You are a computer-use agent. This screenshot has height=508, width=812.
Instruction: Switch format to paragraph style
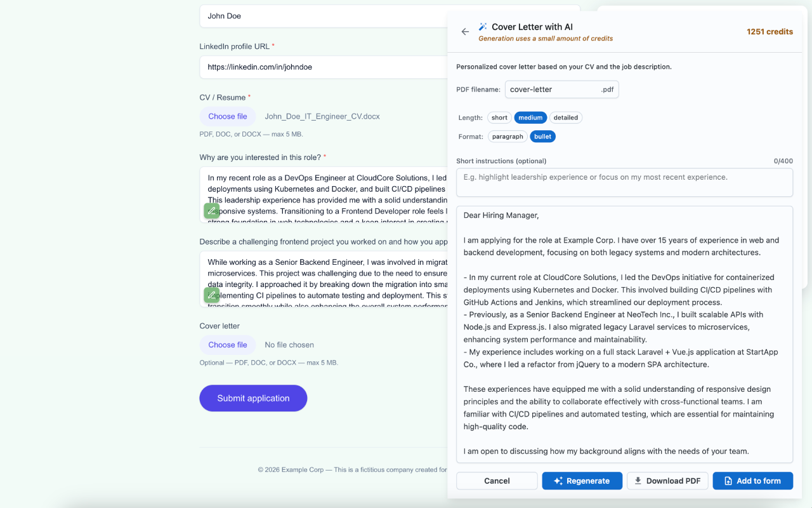pyautogui.click(x=507, y=137)
